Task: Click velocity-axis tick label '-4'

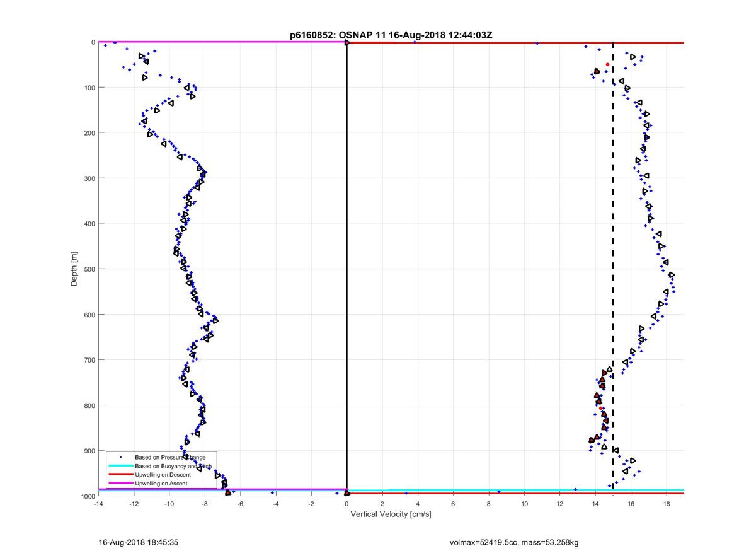Action: point(275,505)
